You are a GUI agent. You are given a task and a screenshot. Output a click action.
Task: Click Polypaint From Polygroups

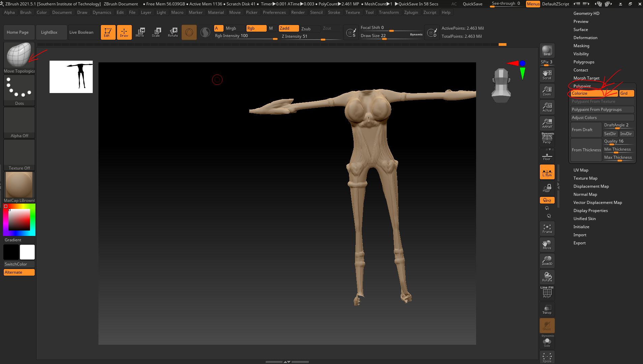[x=602, y=109]
